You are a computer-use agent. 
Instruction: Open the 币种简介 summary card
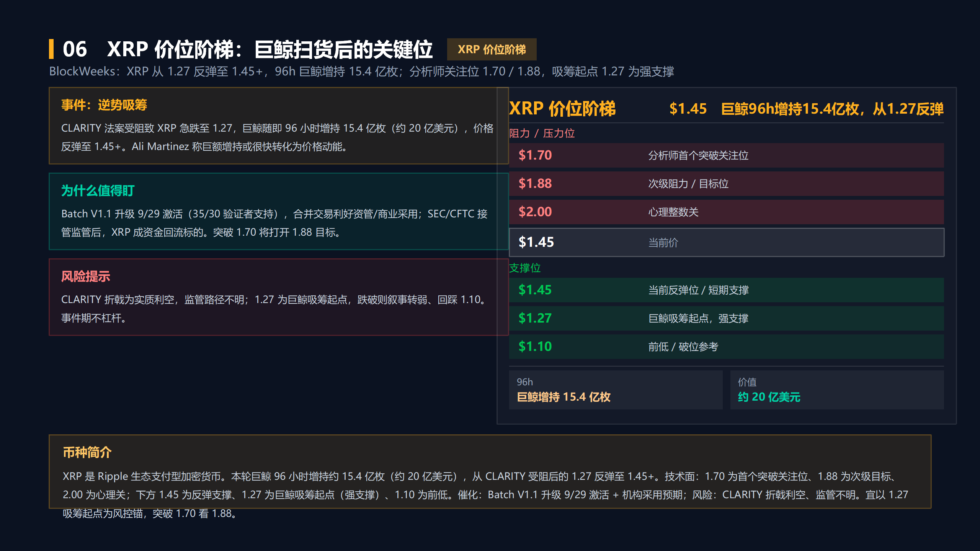[490, 472]
